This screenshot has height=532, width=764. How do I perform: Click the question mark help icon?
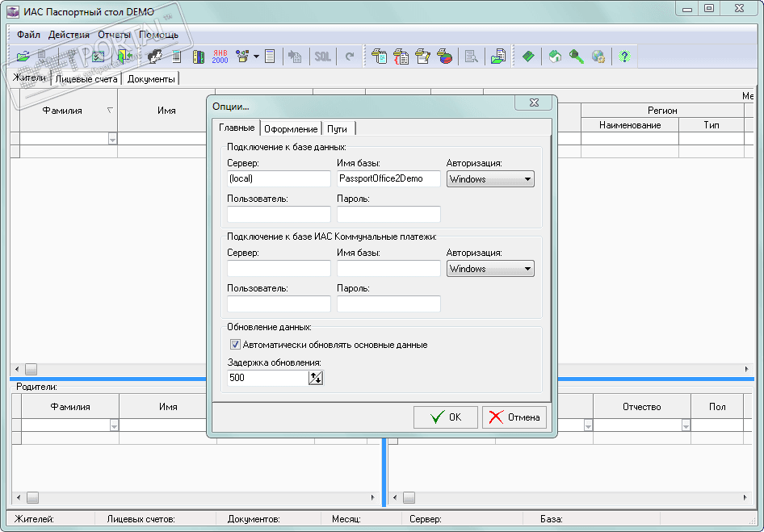[624, 57]
